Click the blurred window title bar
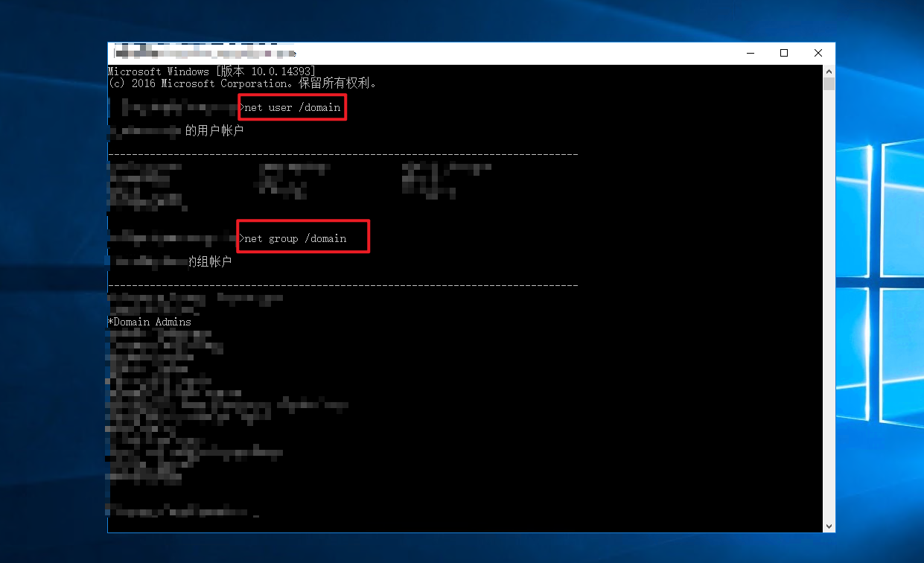The height and width of the screenshot is (563, 924). pos(447,53)
